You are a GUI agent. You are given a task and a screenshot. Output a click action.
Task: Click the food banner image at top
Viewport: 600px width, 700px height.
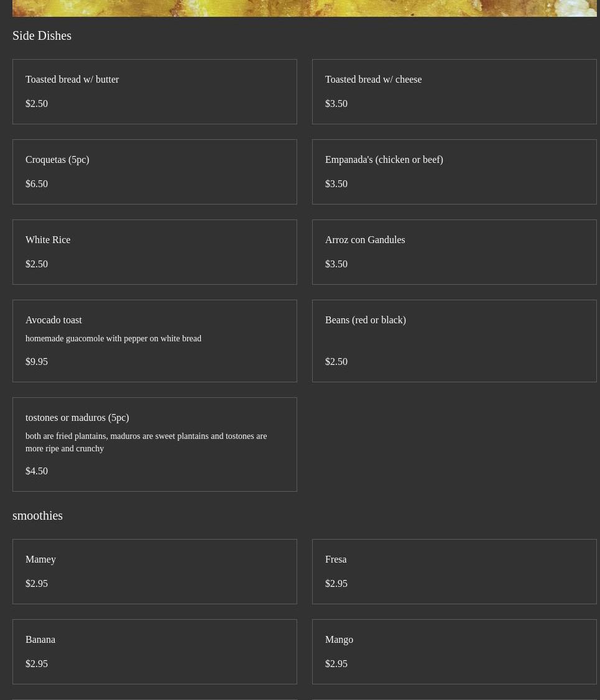[304, 8]
